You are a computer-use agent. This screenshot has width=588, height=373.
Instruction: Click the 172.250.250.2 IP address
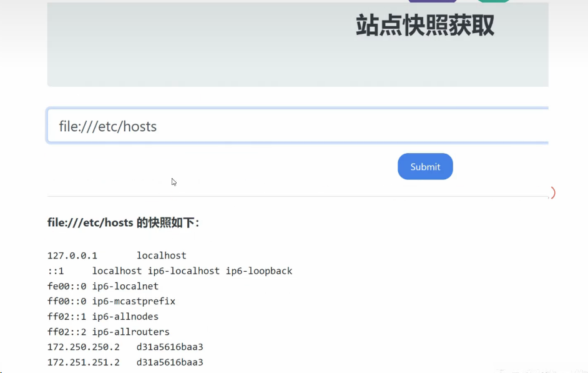coord(84,347)
